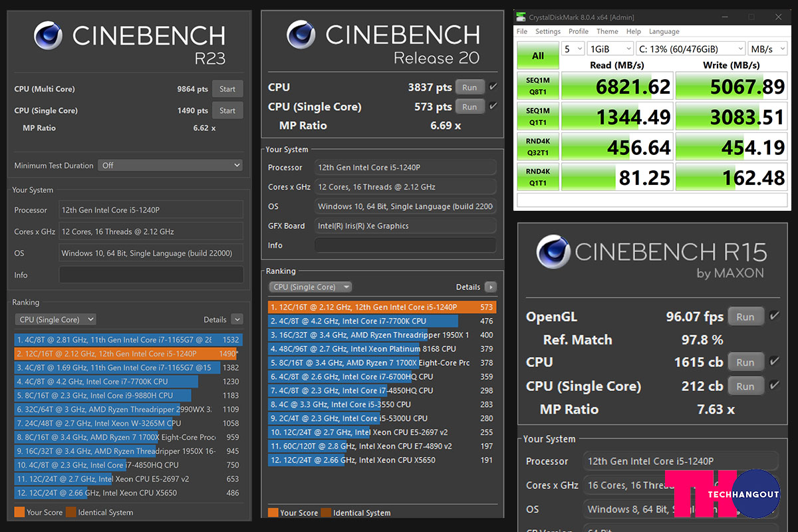
Task: Run the CPU test in Cinebench R15
Action: (x=745, y=362)
